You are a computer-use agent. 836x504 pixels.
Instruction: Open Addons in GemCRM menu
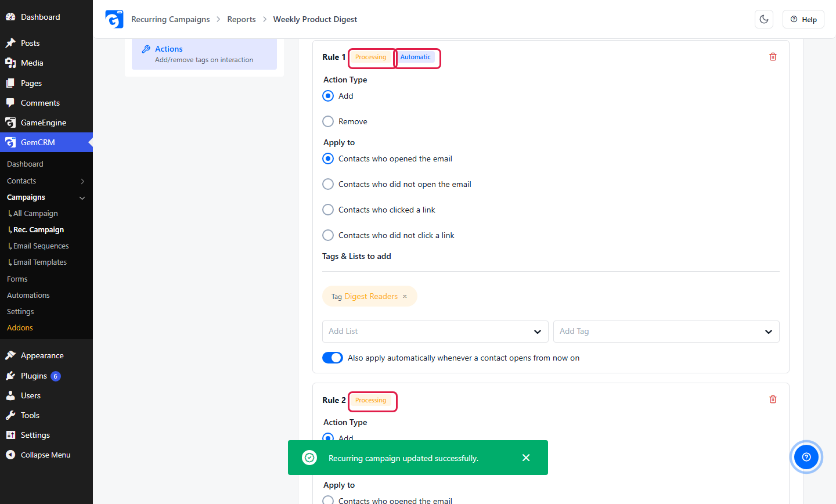pos(20,327)
